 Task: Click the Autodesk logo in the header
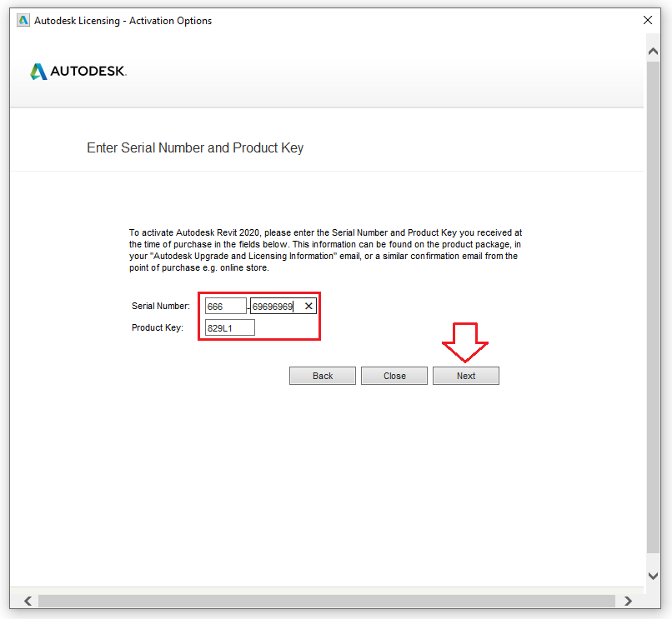coord(78,71)
